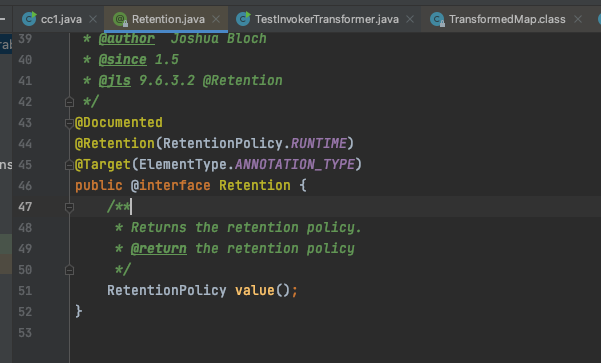The height and width of the screenshot is (363, 601).
Task: Switch to the TransformedMap.class tab
Action: pyautogui.click(x=507, y=19)
